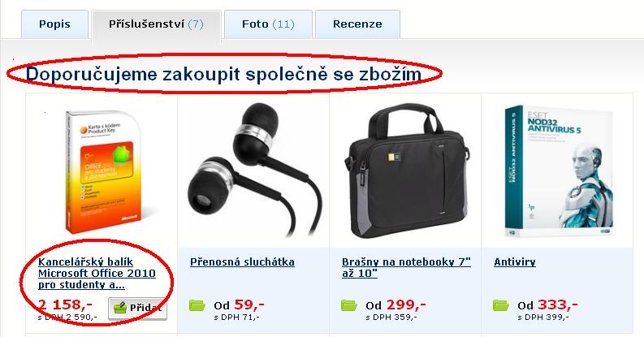This screenshot has width=644, height=337.
Task: Select the Příslušenství (7) tab
Action: pyautogui.click(x=156, y=24)
